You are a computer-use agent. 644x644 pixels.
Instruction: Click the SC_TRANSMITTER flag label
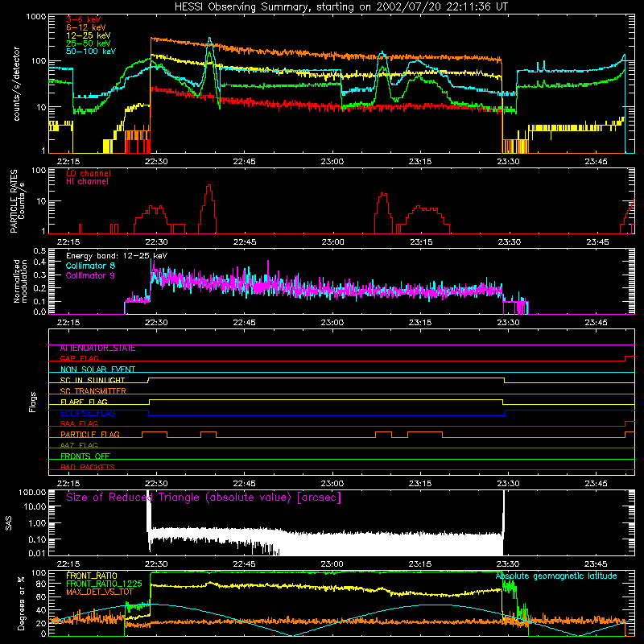coord(93,391)
